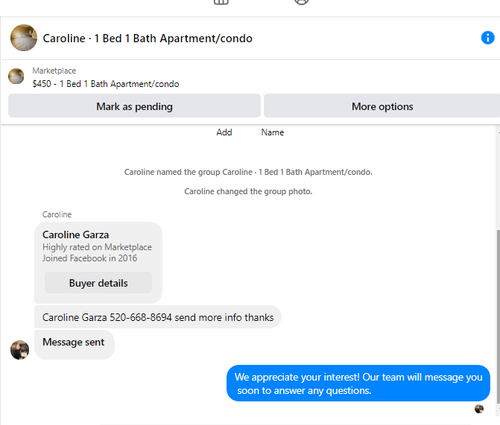Click the 'Caroline changed the group photo' notice
The height and width of the screenshot is (425, 500).
[248, 191]
